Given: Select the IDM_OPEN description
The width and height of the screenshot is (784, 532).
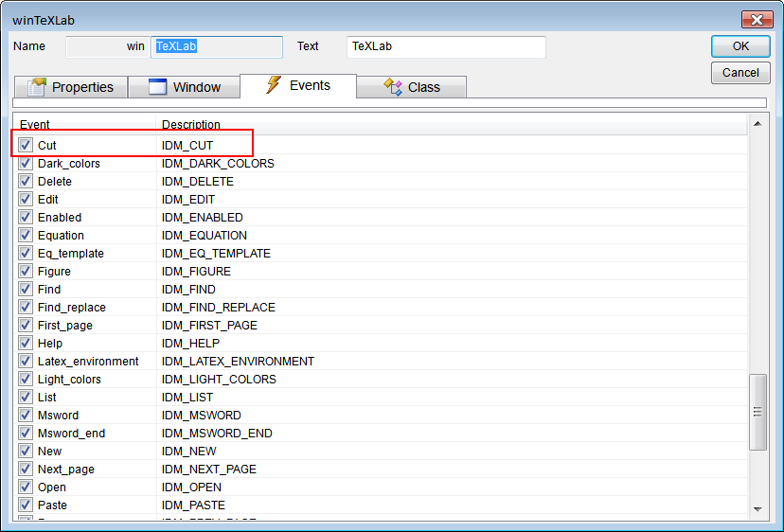Looking at the screenshot, I should point(191,488).
